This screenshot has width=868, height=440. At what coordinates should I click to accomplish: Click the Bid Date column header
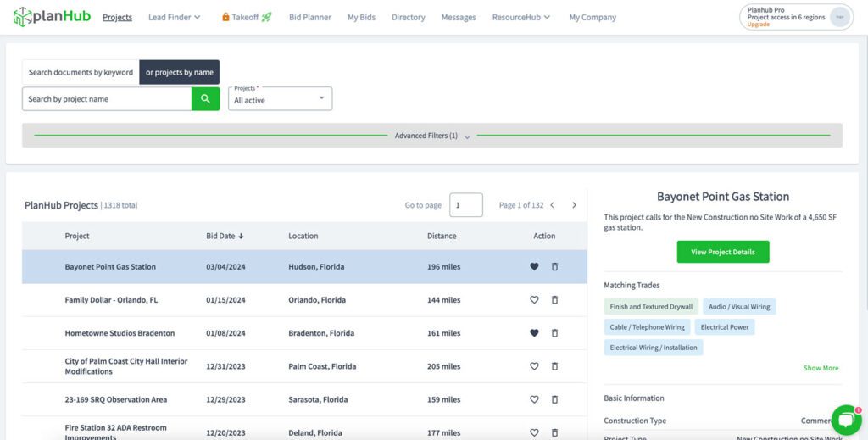click(x=221, y=236)
